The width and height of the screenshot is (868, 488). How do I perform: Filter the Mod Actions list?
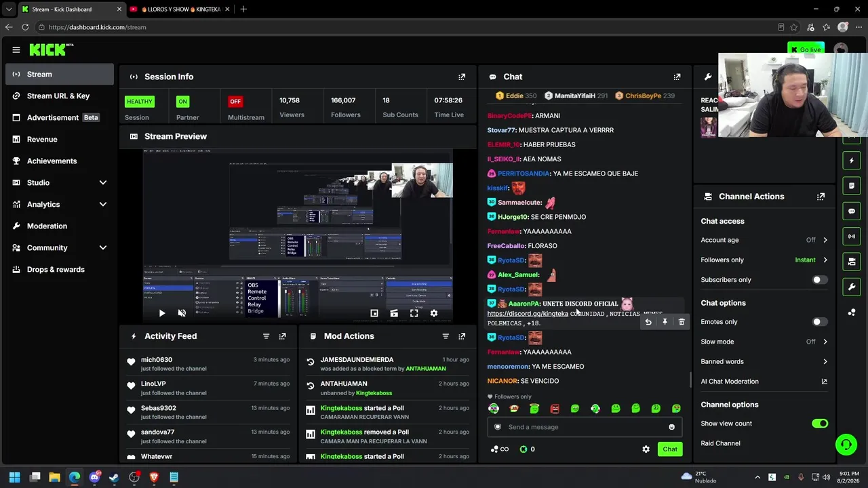(x=446, y=336)
